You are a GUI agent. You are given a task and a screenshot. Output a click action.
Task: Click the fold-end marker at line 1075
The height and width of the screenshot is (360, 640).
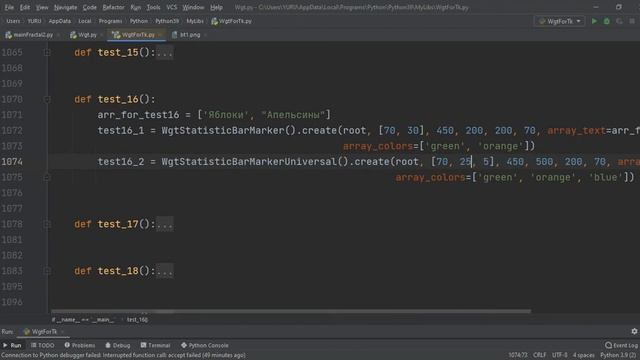point(47,177)
